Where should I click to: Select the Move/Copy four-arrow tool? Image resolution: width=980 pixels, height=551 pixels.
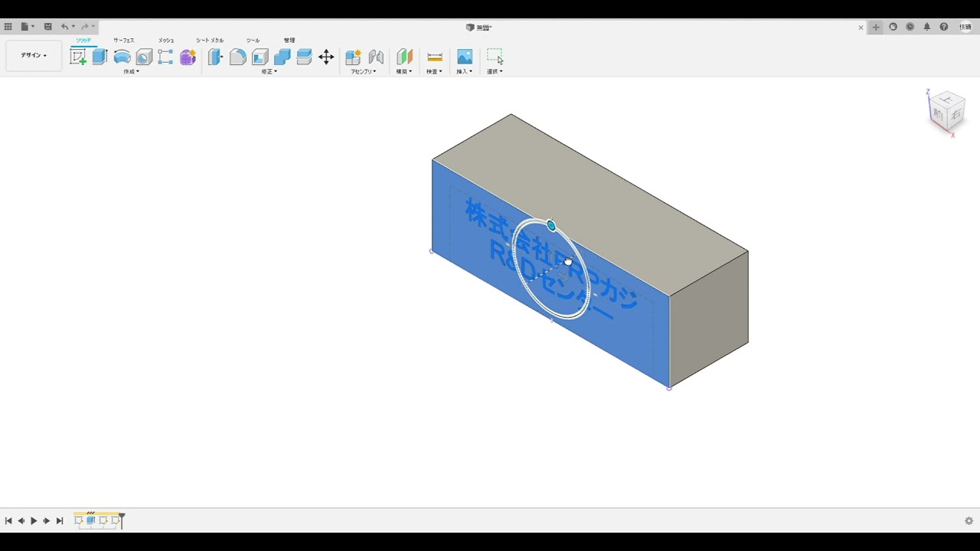(326, 57)
